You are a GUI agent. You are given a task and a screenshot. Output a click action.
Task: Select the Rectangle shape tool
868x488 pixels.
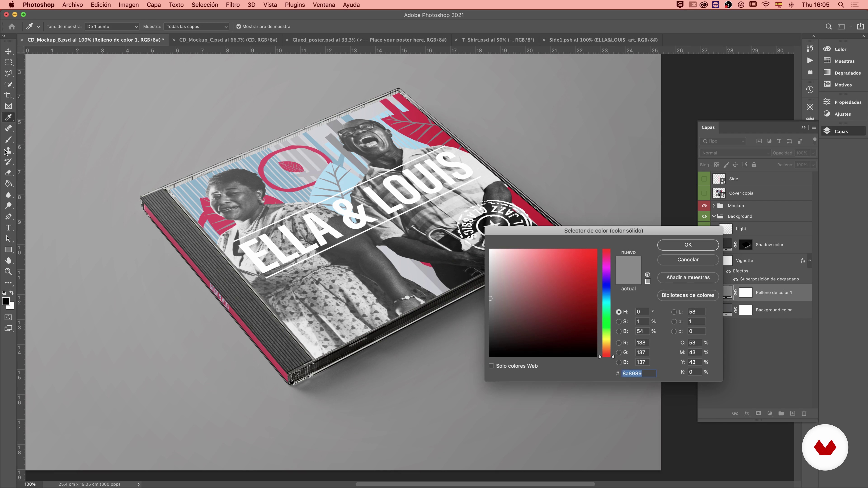pyautogui.click(x=8, y=250)
